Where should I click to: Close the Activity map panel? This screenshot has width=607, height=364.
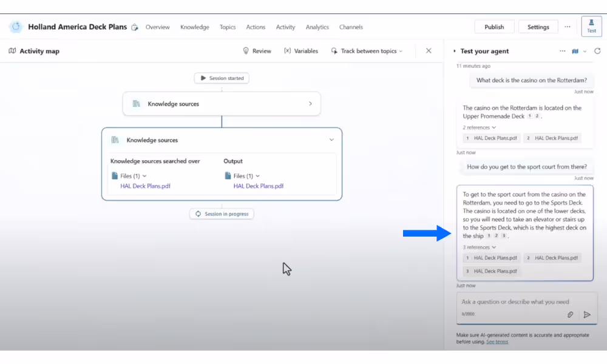pyautogui.click(x=429, y=51)
